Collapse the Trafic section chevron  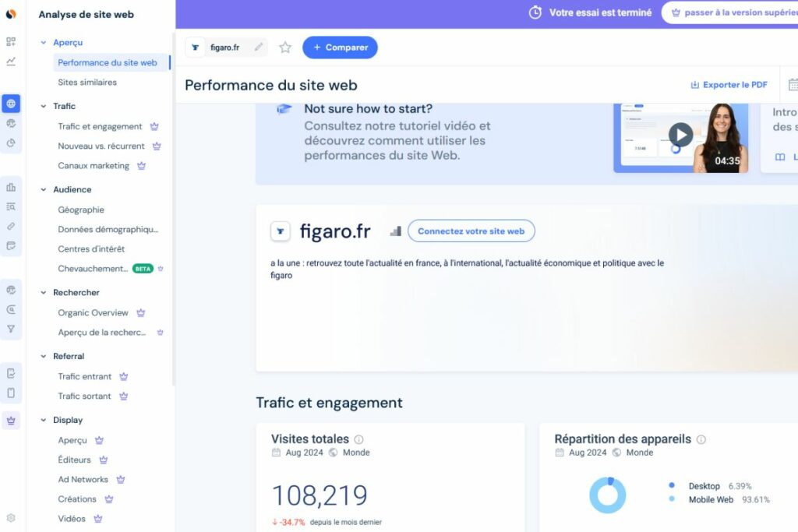44,106
